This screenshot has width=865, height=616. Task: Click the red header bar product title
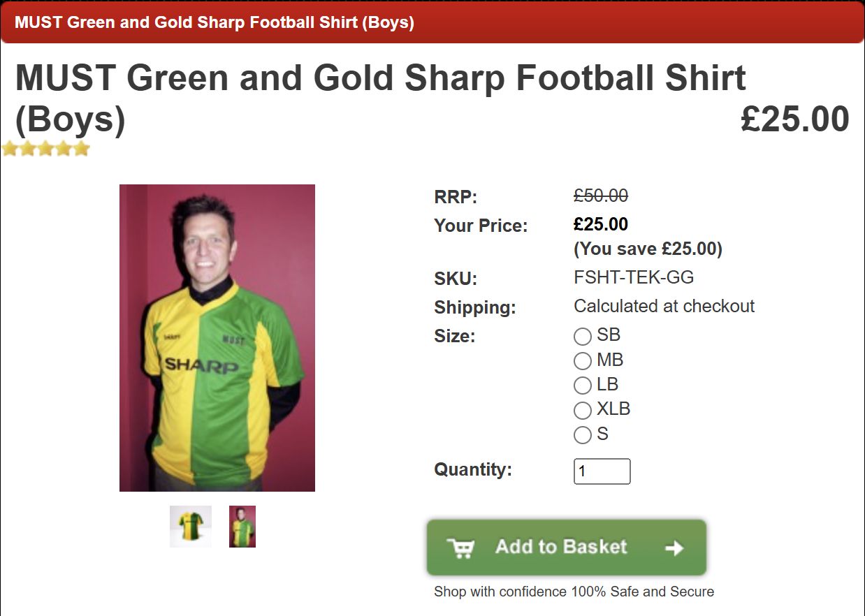[215, 22]
